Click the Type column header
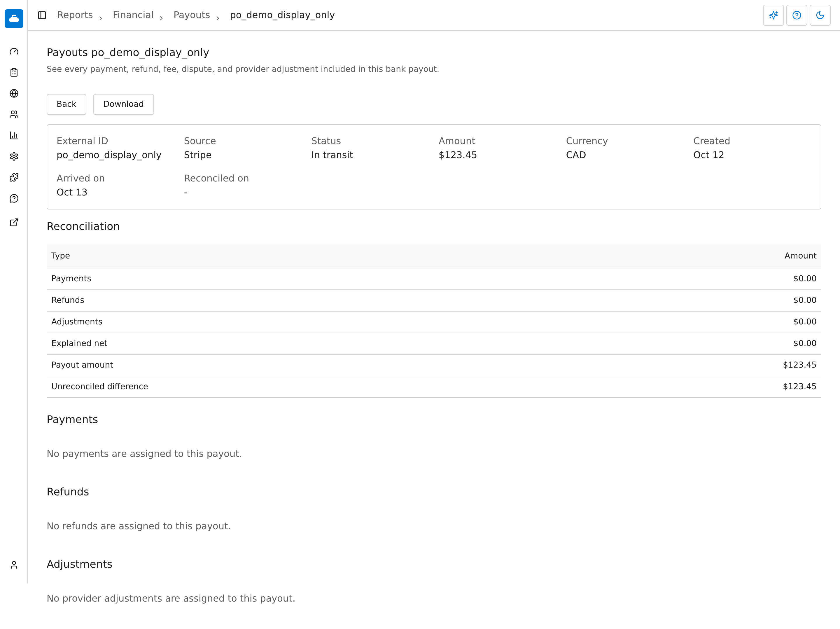This screenshot has width=840, height=629. coord(60,256)
